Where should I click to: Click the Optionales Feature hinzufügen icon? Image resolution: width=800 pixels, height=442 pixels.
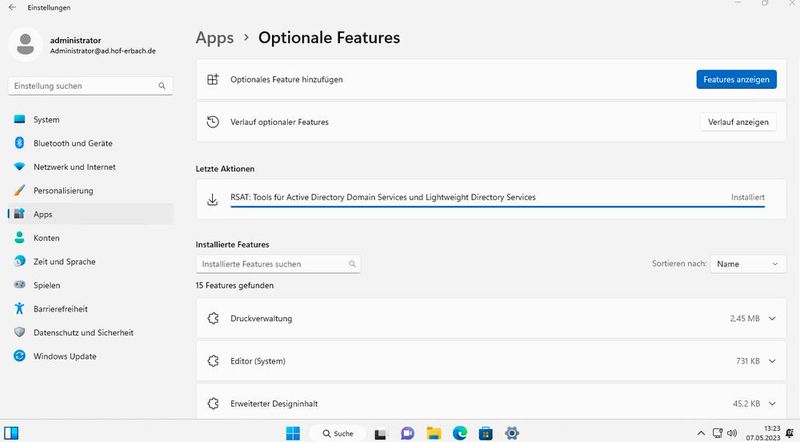pyautogui.click(x=213, y=79)
